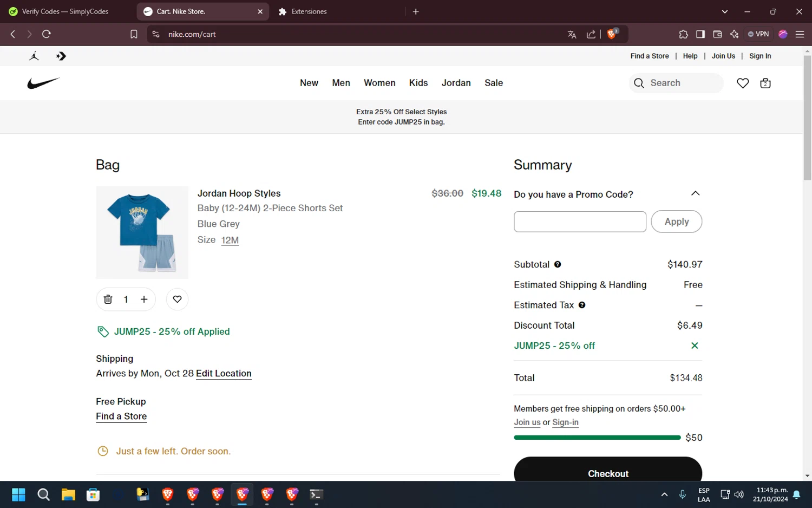
Task: Open the Jordan shorts set thumbnail
Action: [142, 232]
